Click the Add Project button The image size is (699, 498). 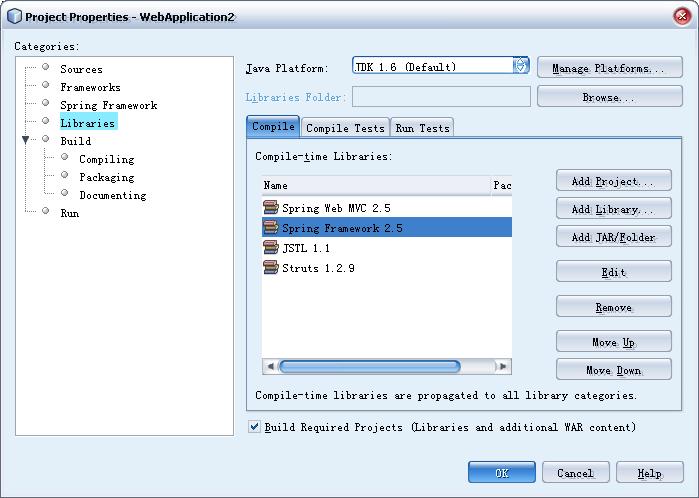click(613, 181)
